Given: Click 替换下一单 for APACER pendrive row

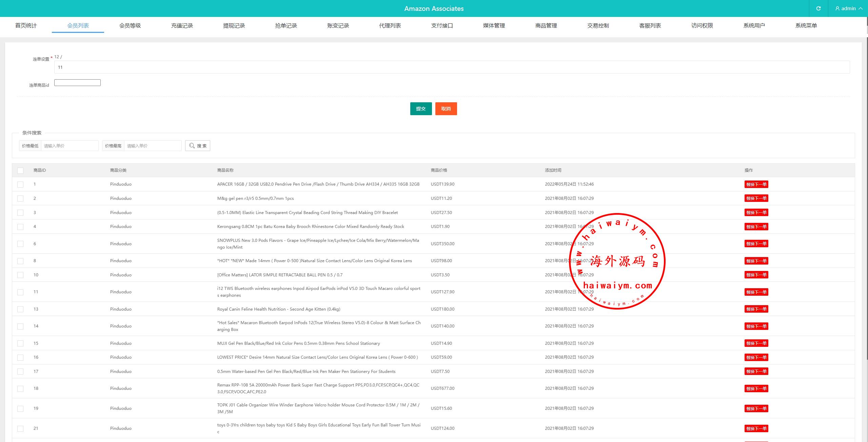Looking at the screenshot, I should click(756, 184).
